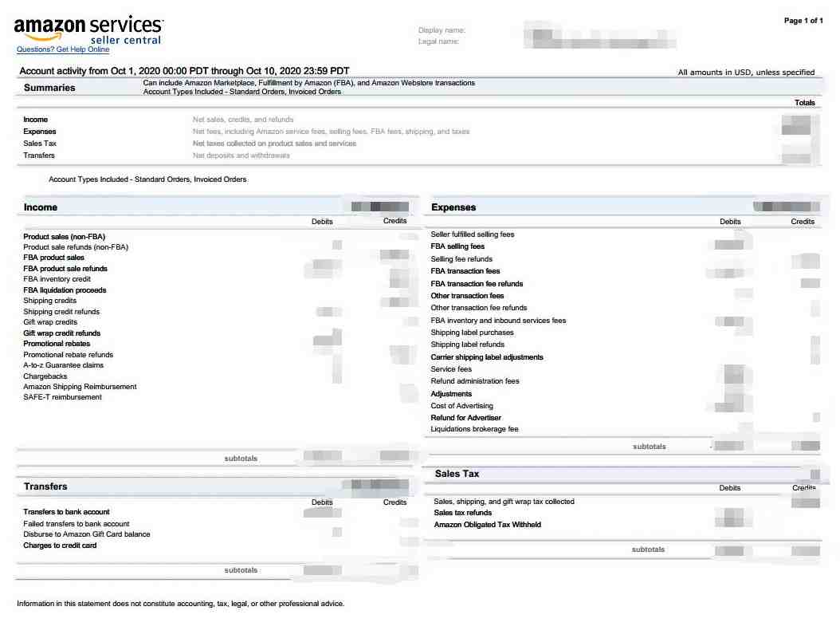
Task: Select 'Net deposits and withdrawals' description
Action: [x=241, y=156]
